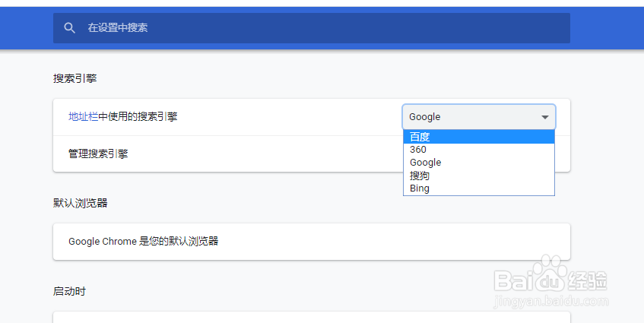Select 百度 from the search engine list
644x323 pixels.
pyautogui.click(x=479, y=137)
